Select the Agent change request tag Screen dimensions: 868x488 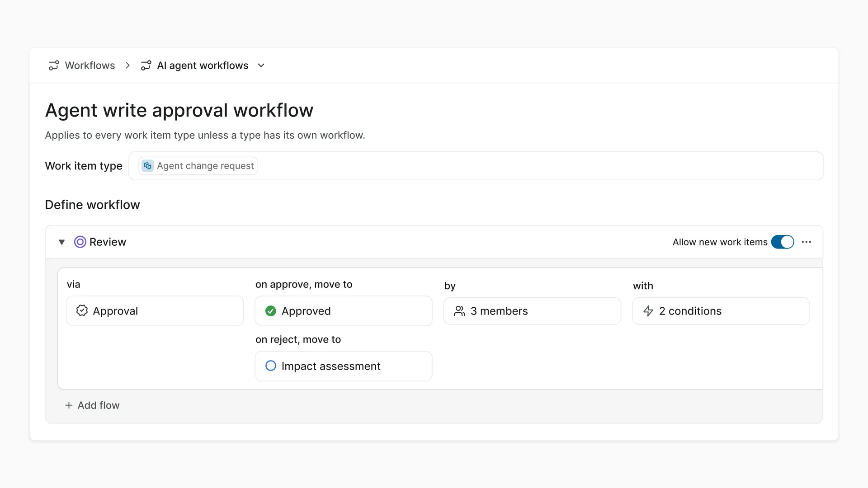pos(198,166)
